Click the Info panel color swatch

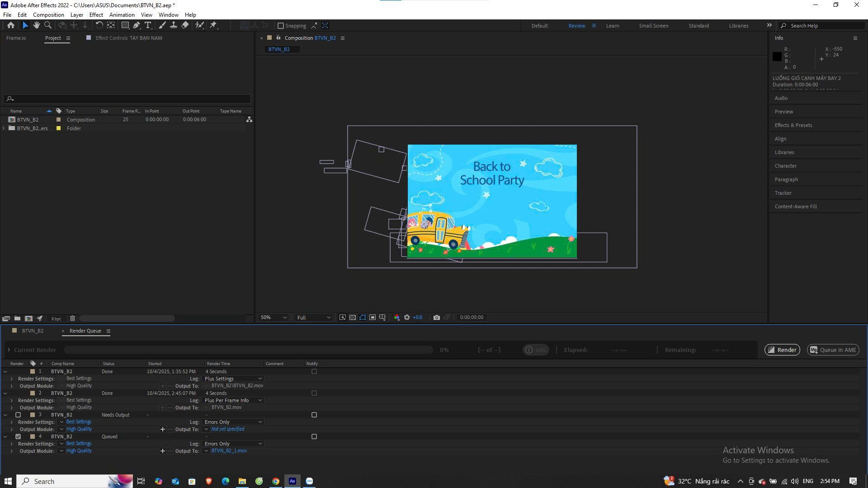pos(777,56)
